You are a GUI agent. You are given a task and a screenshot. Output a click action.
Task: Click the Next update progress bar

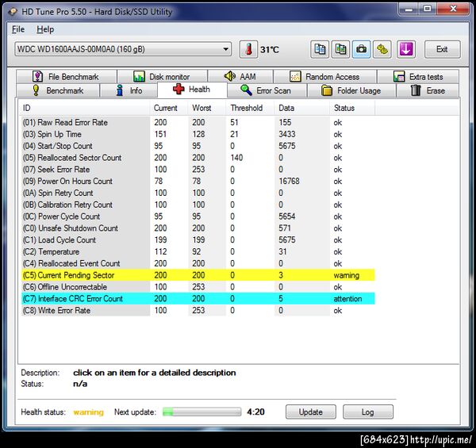coord(202,412)
